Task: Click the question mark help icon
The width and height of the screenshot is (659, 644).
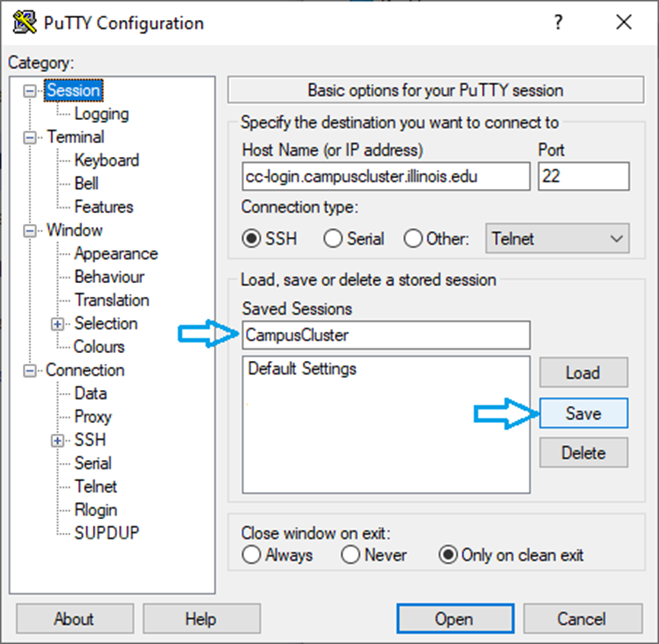Action: 558,23
